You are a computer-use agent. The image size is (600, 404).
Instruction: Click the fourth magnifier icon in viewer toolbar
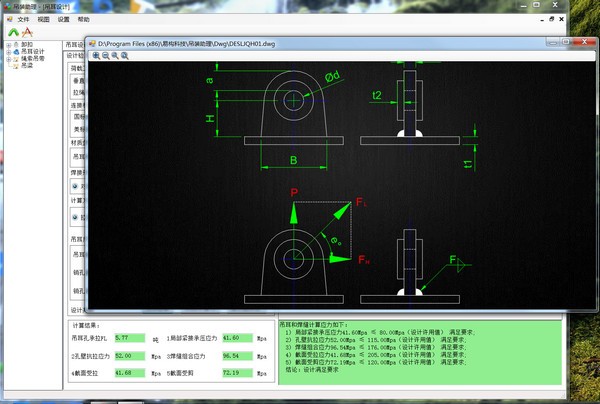(x=125, y=56)
